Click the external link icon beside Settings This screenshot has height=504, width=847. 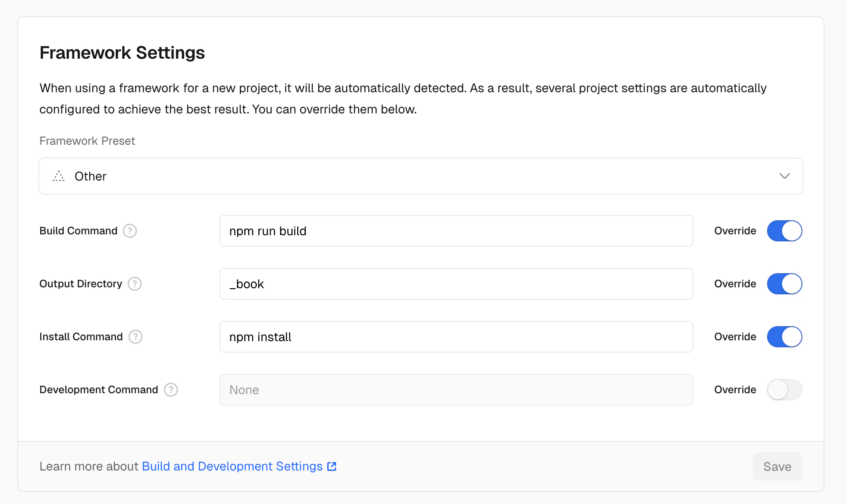click(x=332, y=466)
